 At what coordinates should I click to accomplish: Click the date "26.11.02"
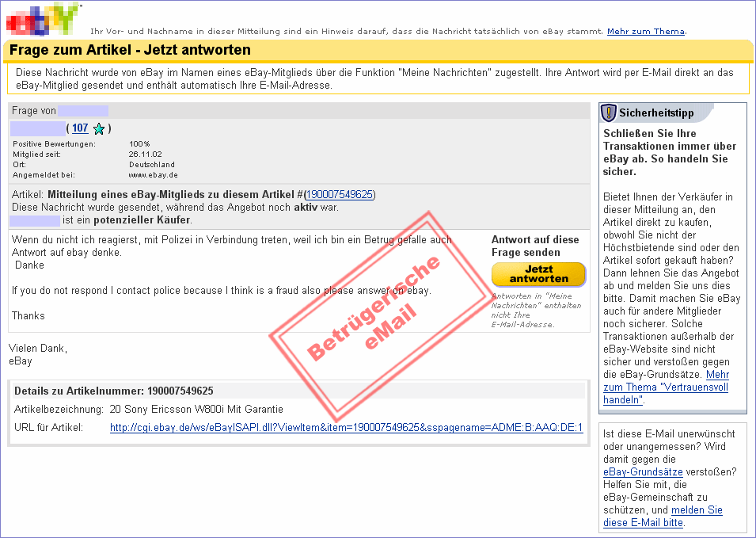[x=145, y=155]
